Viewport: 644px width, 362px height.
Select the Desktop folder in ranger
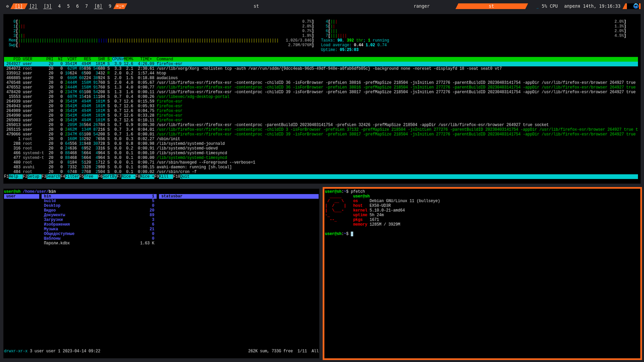click(99, 206)
